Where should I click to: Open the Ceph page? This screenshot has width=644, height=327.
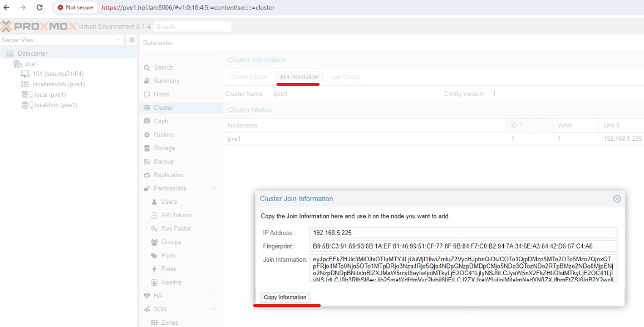161,121
